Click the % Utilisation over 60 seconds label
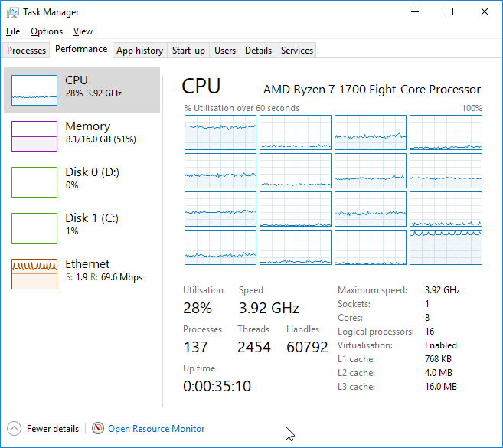Screen dimensions: 503x448 [x=242, y=108]
